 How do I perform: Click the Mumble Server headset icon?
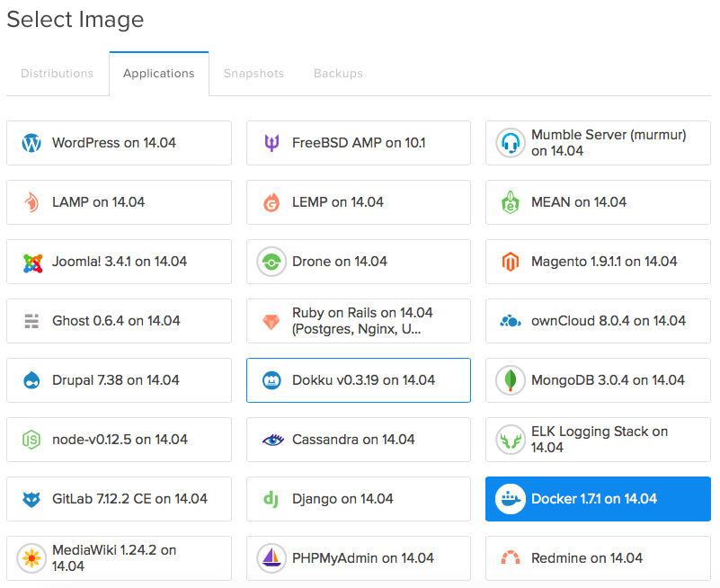(511, 143)
